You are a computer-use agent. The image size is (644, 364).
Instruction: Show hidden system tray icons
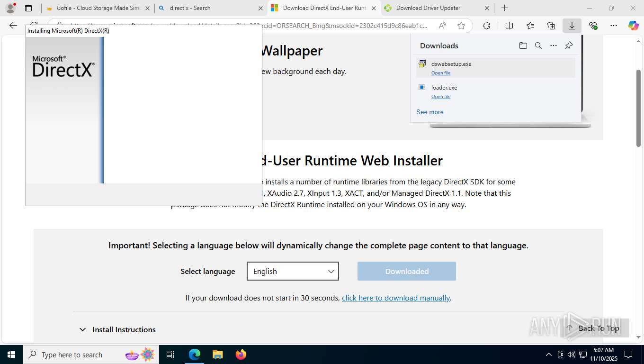[548, 355]
